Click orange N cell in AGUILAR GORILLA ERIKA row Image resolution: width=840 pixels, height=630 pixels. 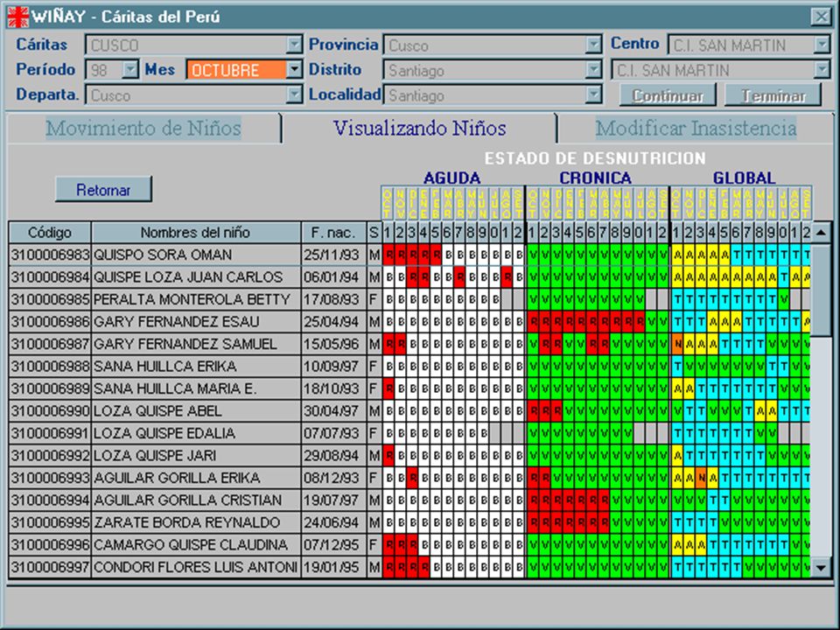pyautogui.click(x=701, y=478)
